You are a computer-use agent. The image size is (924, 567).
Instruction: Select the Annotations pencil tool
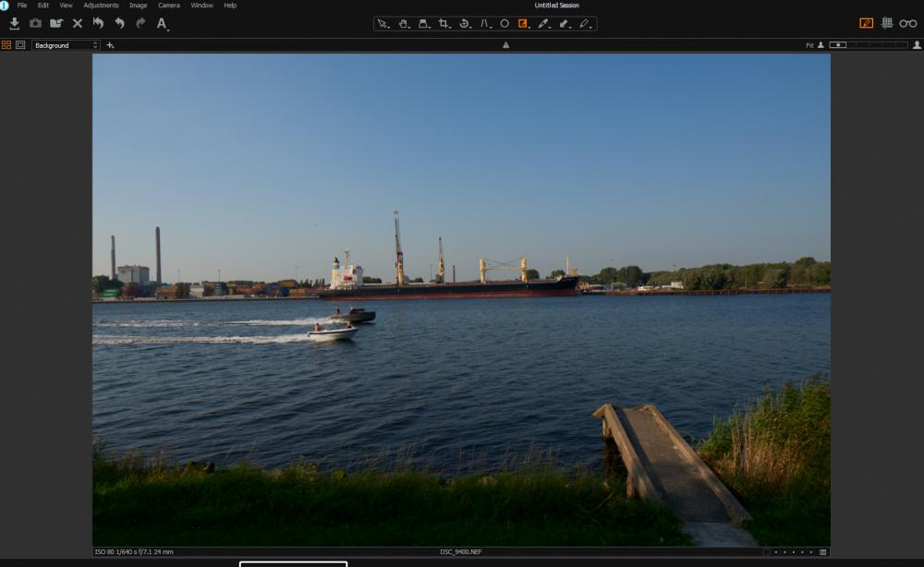point(585,24)
